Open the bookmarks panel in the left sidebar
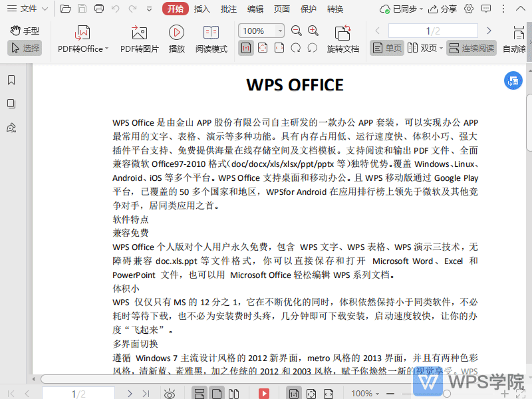The width and height of the screenshot is (532, 399). pyautogui.click(x=10, y=79)
